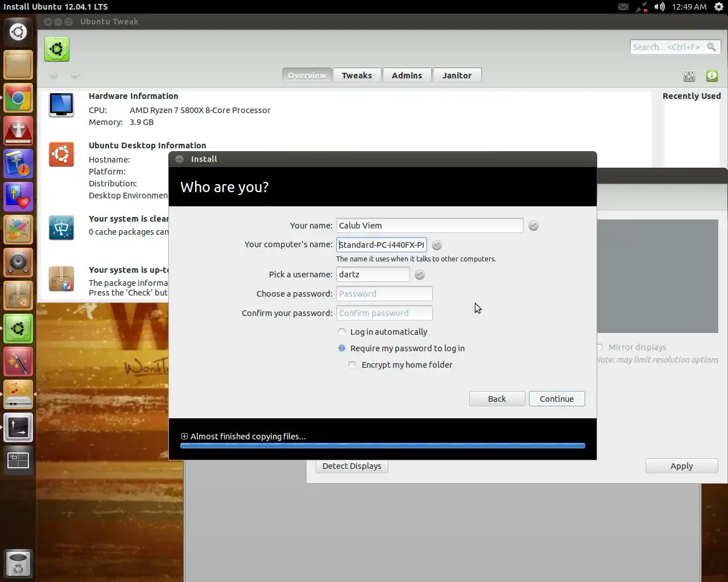Open the display arrows launcher icon
728x582 pixels.
tap(18, 427)
